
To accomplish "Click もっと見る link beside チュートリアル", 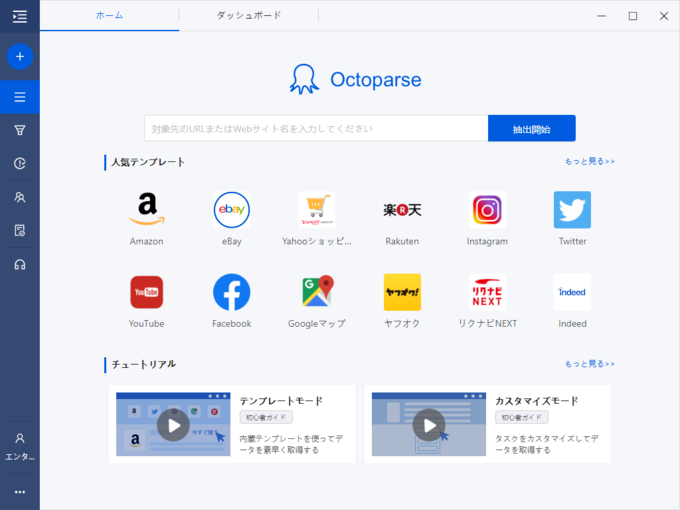I will (x=590, y=364).
